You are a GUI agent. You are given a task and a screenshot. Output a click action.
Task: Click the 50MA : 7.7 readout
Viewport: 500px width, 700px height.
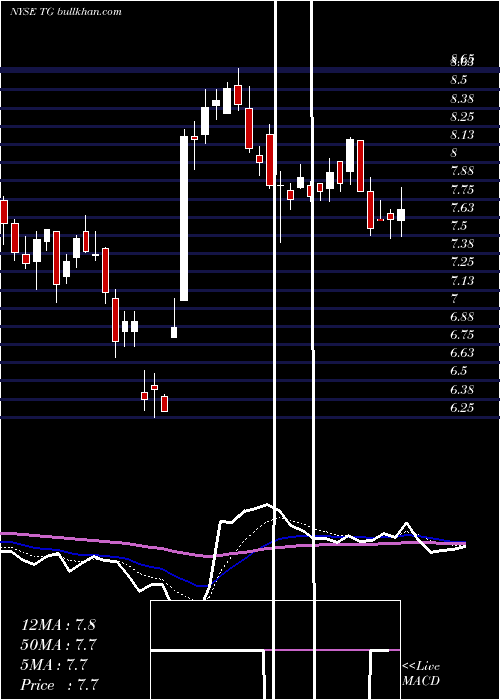click(x=59, y=645)
